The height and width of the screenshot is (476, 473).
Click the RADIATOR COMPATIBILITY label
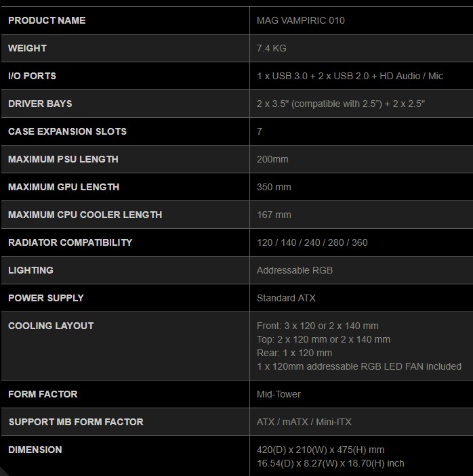(x=70, y=242)
